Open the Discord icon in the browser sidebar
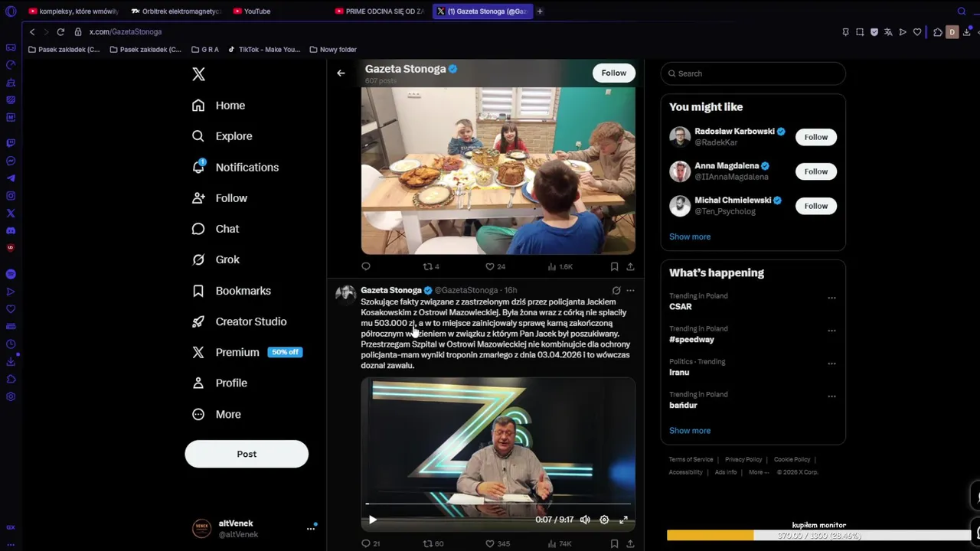This screenshot has width=980, height=551. pyautogui.click(x=11, y=230)
